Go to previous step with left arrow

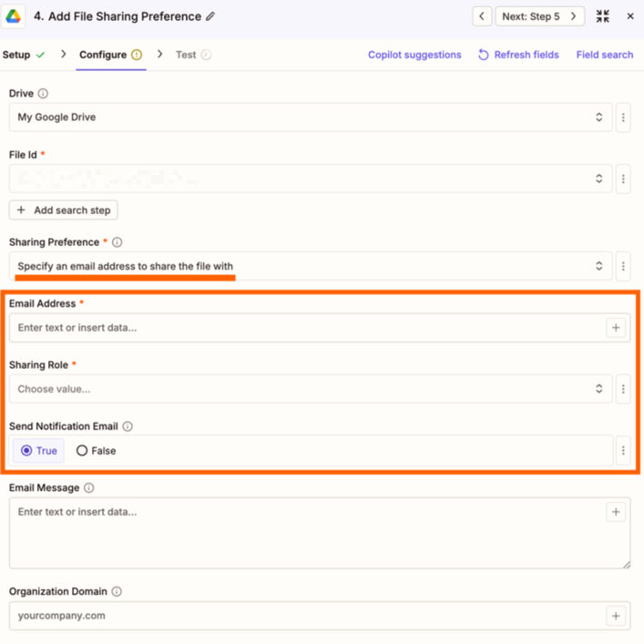click(x=482, y=16)
